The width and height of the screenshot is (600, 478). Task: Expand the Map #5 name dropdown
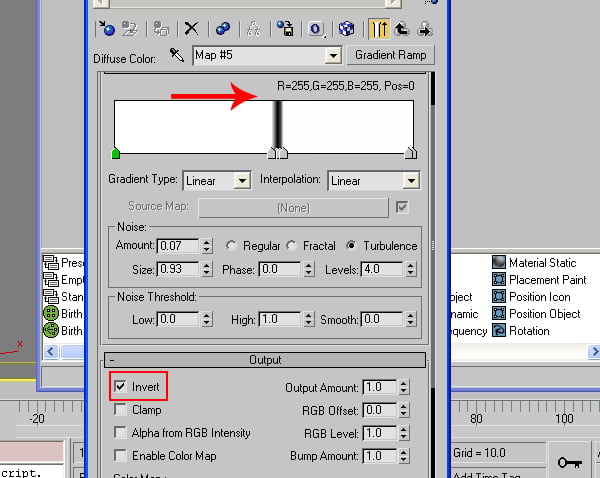click(x=333, y=56)
